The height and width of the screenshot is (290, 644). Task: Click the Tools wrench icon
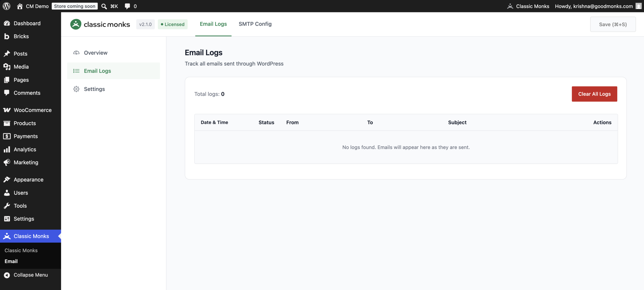click(x=7, y=206)
